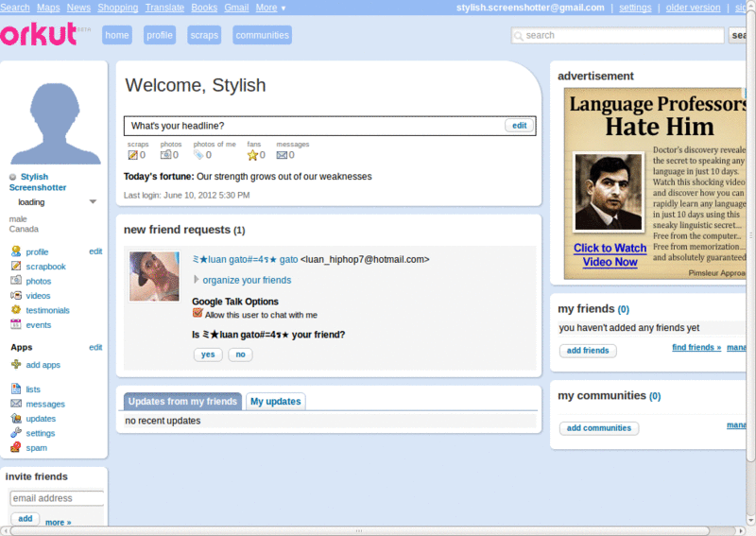Click the add friends button
The image size is (756, 536).
[588, 351]
